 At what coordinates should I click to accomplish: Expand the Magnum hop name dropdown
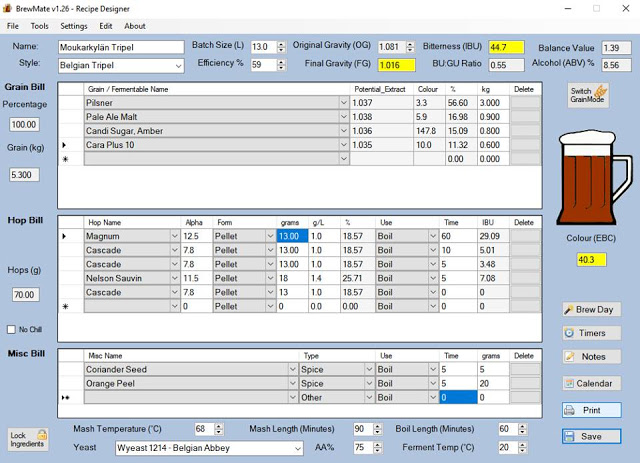[175, 236]
